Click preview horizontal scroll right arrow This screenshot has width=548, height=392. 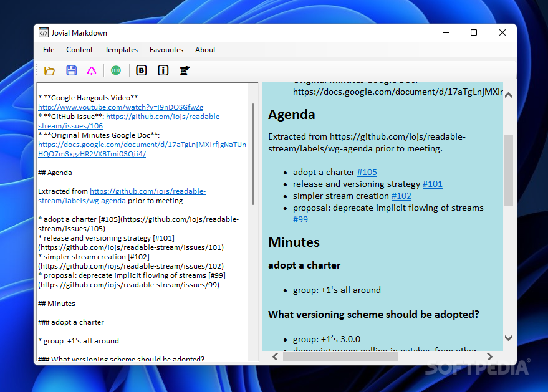pos(489,356)
